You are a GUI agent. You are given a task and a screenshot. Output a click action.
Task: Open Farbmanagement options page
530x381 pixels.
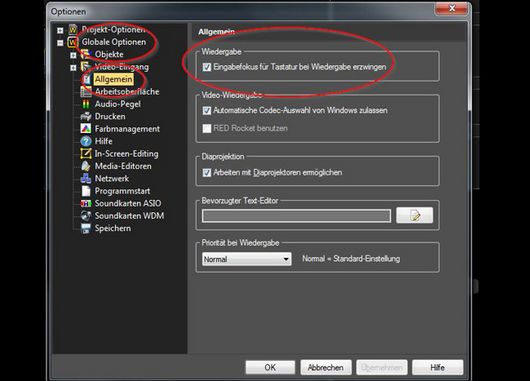click(x=127, y=129)
